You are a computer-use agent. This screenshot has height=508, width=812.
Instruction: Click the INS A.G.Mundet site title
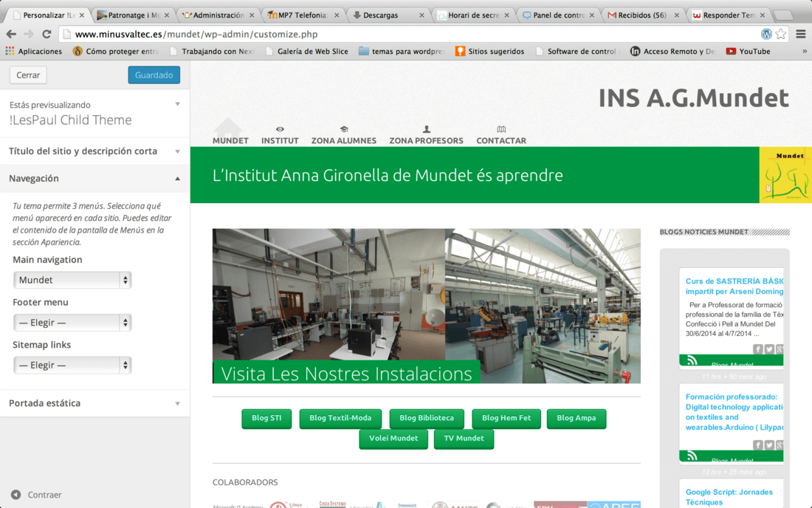point(693,98)
